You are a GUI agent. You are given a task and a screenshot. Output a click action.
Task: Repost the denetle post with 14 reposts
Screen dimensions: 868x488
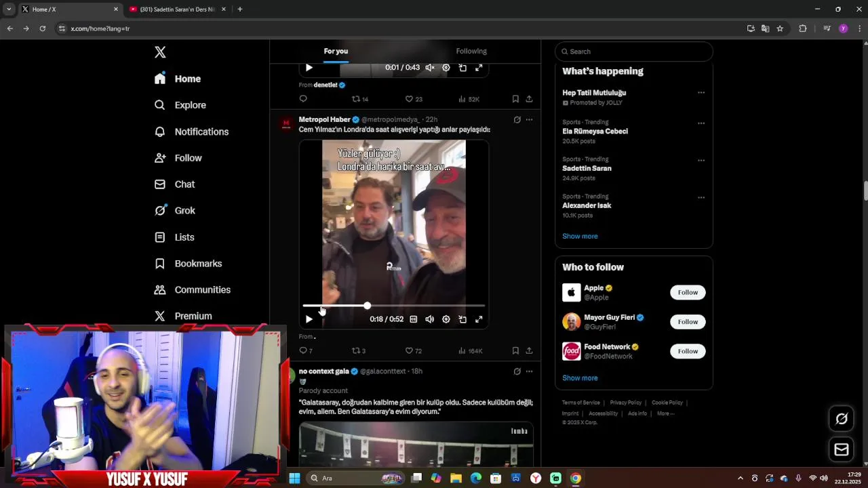click(x=359, y=99)
